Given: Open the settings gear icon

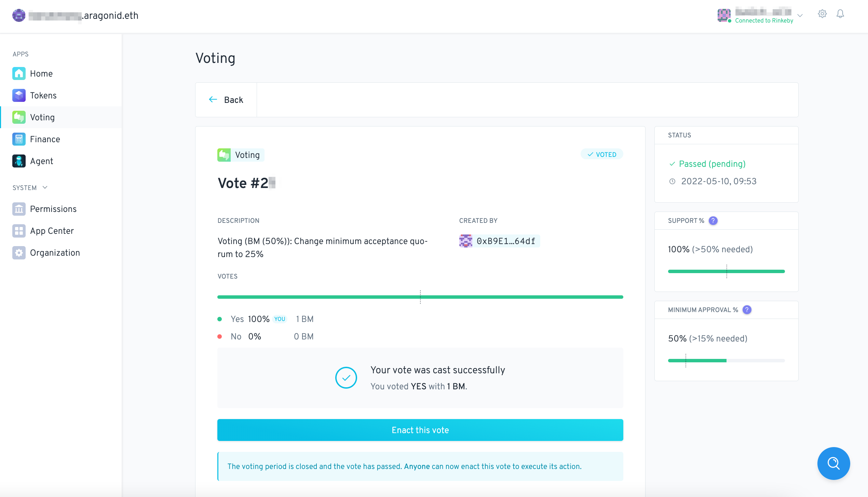Looking at the screenshot, I should pos(822,14).
